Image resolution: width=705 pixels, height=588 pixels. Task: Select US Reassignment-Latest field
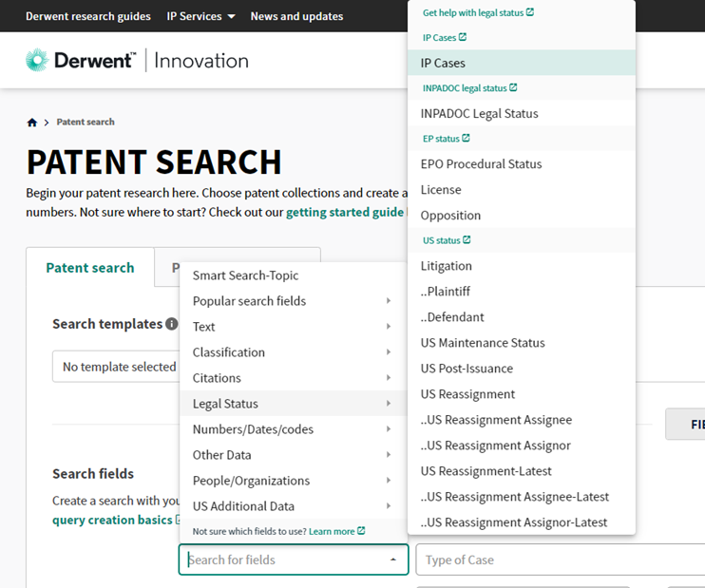click(x=522, y=470)
